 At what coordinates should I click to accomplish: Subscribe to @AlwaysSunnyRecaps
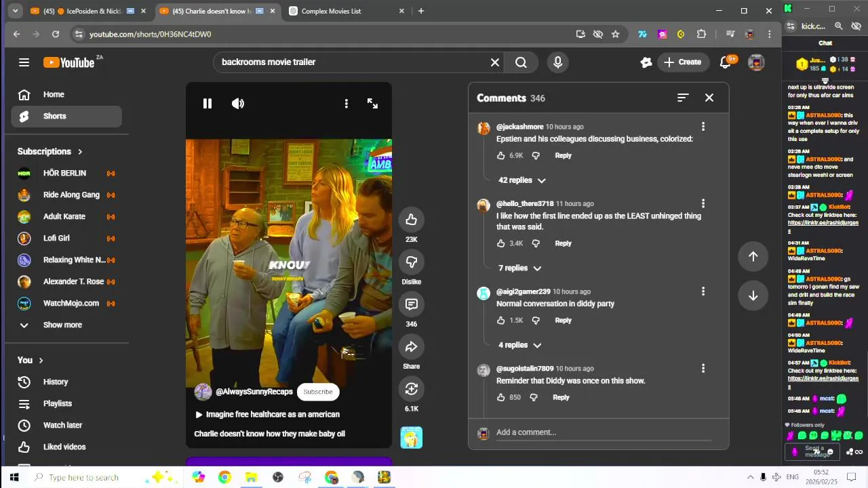318,392
